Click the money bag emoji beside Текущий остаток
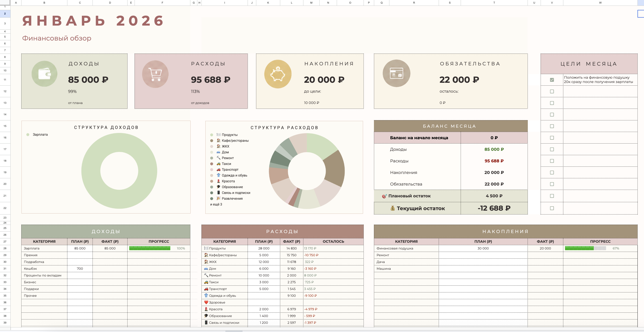Viewport: 644px width, 332px height. tap(393, 208)
